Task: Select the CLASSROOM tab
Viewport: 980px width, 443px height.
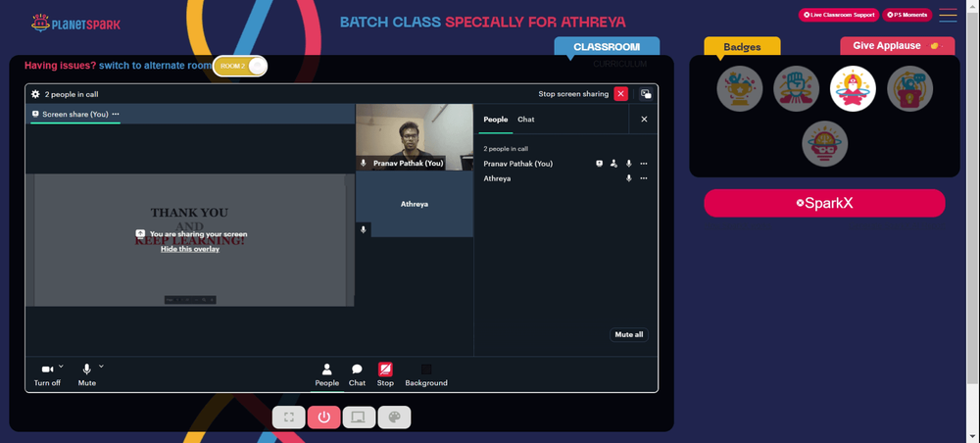Action: [x=607, y=47]
